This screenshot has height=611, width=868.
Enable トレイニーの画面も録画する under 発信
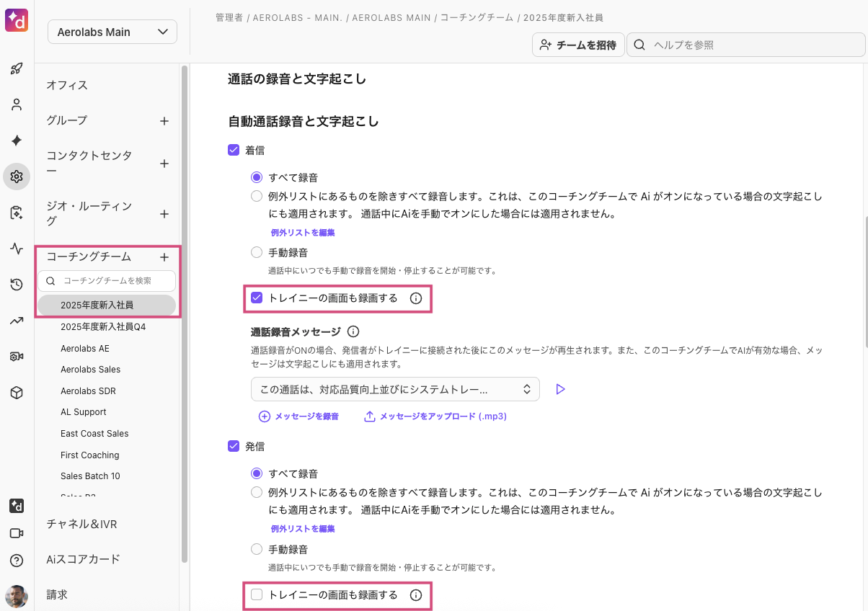[257, 595]
